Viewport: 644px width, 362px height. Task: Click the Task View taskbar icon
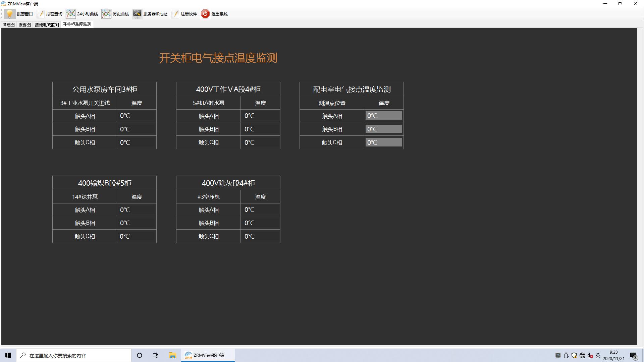point(156,355)
